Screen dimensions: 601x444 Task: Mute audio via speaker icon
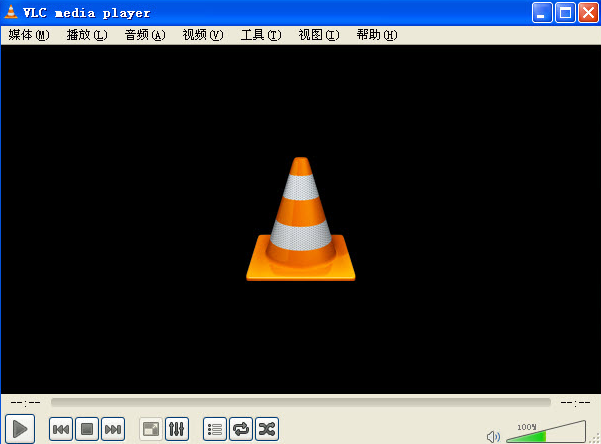[493, 436]
